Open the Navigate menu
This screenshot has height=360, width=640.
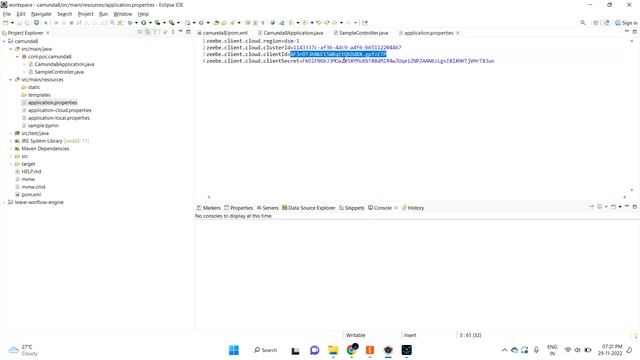click(x=41, y=14)
